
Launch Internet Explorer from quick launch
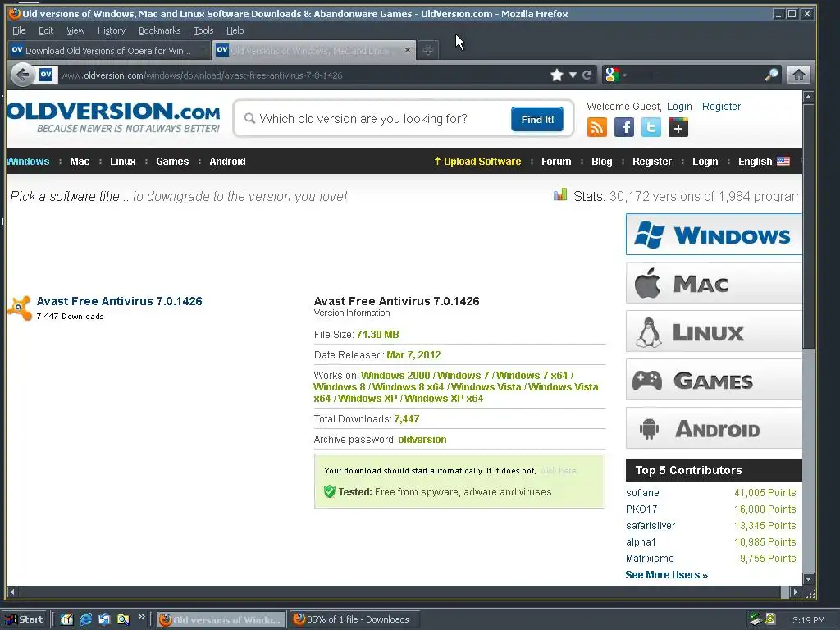85,619
